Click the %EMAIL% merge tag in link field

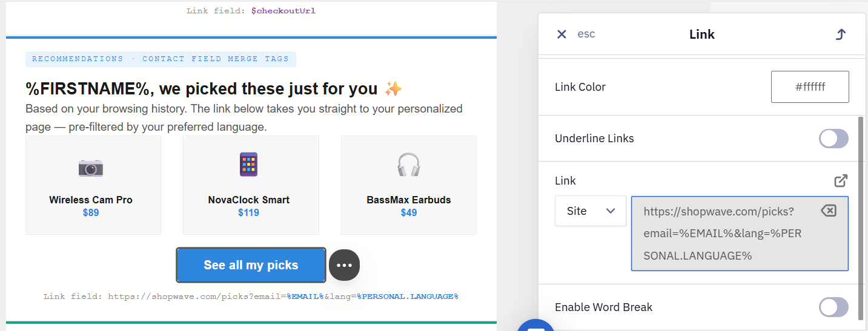[x=305, y=297]
